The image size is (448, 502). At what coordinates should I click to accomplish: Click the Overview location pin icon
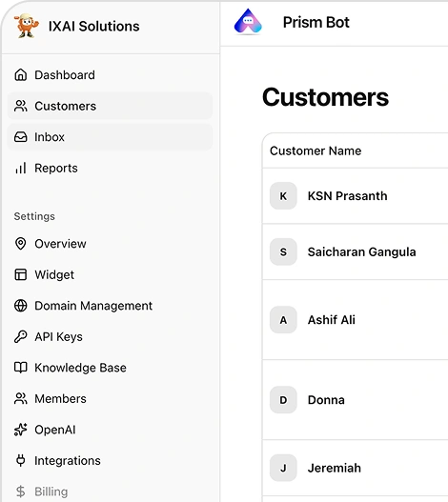(x=21, y=244)
